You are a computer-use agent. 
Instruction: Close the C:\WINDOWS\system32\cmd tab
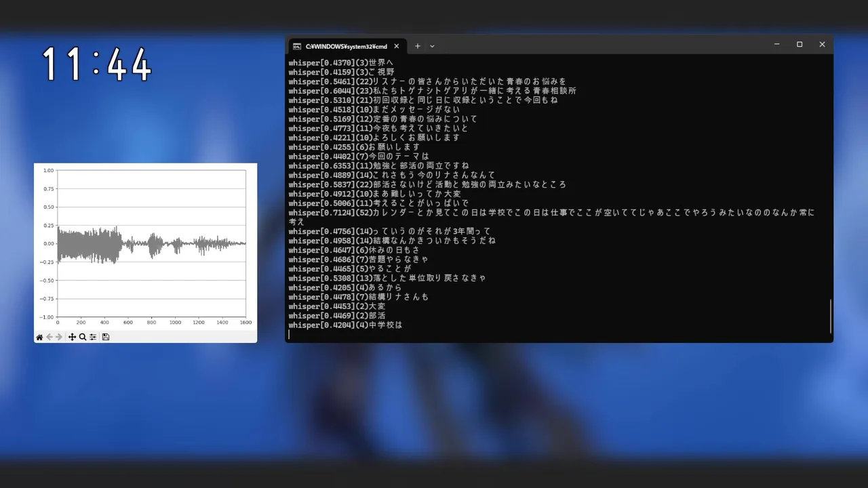pos(397,46)
